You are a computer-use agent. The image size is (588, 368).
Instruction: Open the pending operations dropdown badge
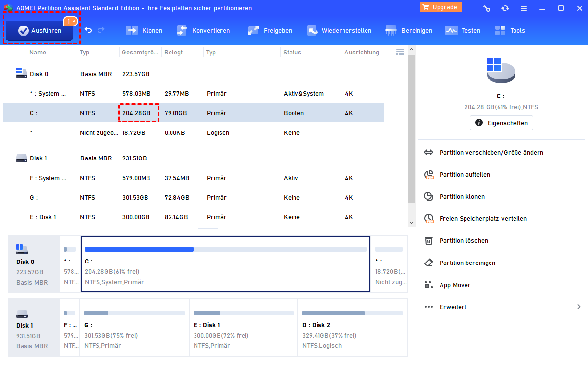pos(71,21)
